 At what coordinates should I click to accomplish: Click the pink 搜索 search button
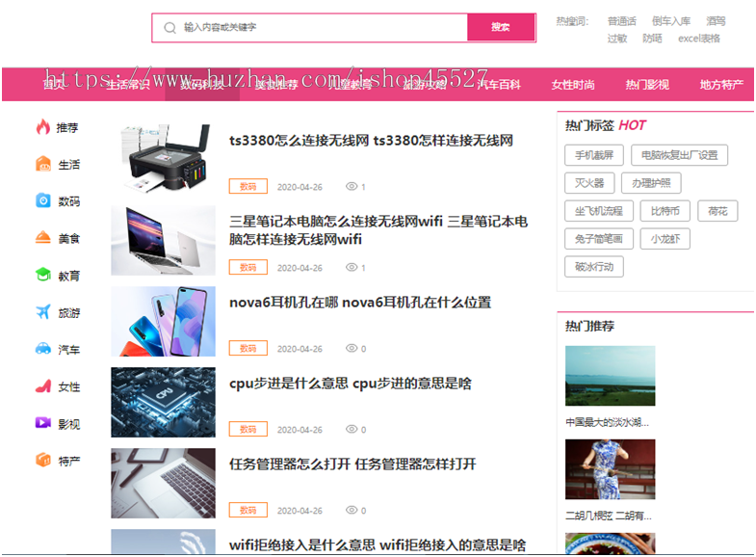[501, 28]
